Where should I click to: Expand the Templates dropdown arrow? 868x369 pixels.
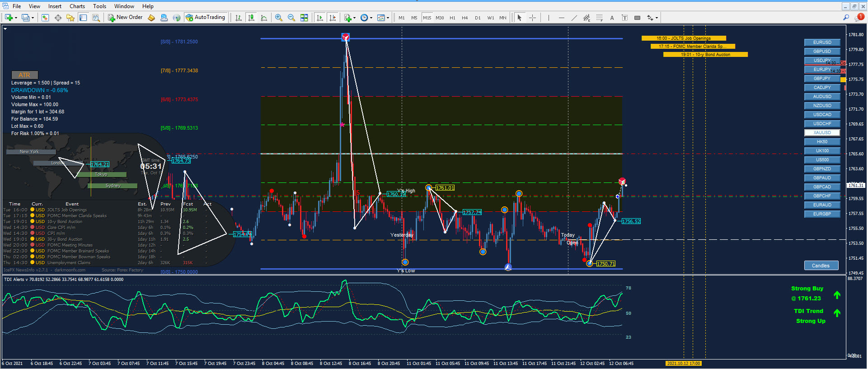coord(388,18)
